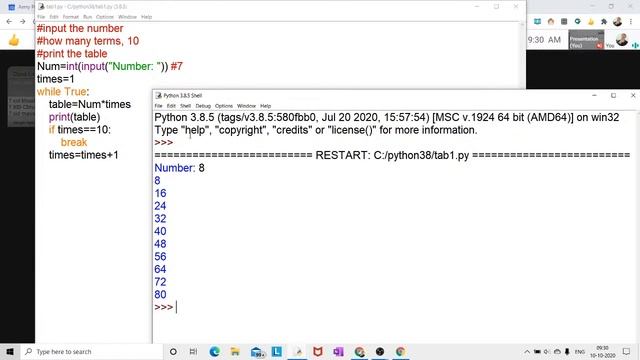Open OneNote from the taskbar
Viewport: 640px width, 360px height.
(338, 351)
